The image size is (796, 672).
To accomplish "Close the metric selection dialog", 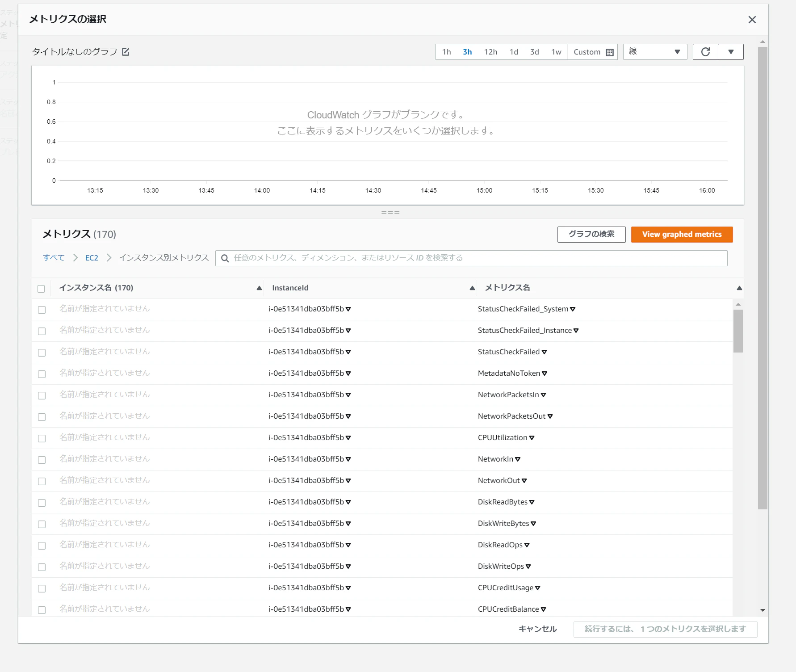I will coord(752,20).
